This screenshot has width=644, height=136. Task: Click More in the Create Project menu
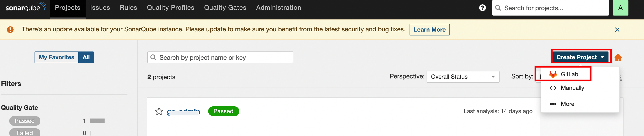[567, 104]
